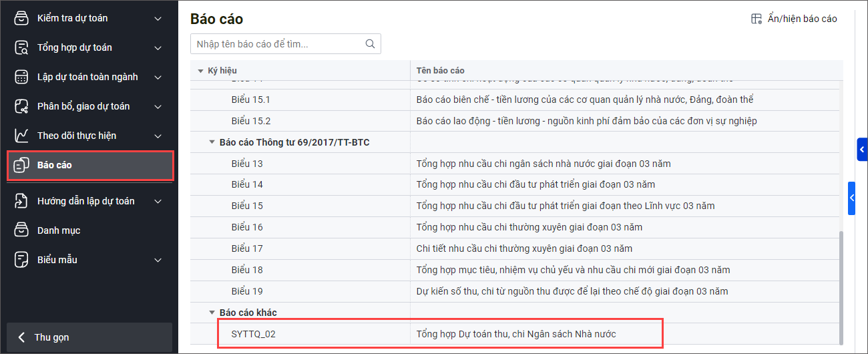Toggle the Ký hiệu column header arrow
Viewport: 868px width, 354px height.
pyautogui.click(x=201, y=71)
